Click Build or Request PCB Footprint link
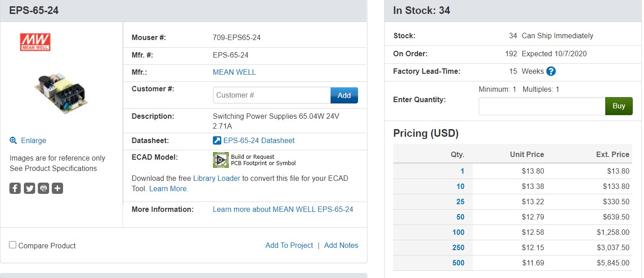Screen dimensions: 644x278 click(x=263, y=160)
